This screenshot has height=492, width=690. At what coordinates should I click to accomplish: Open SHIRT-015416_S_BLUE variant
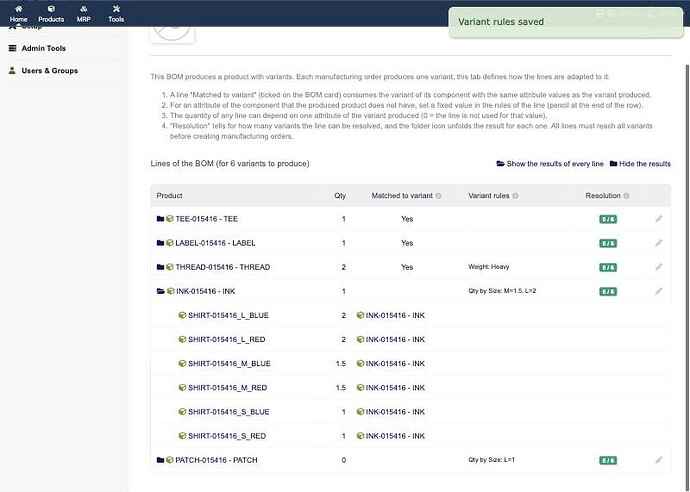(228, 412)
